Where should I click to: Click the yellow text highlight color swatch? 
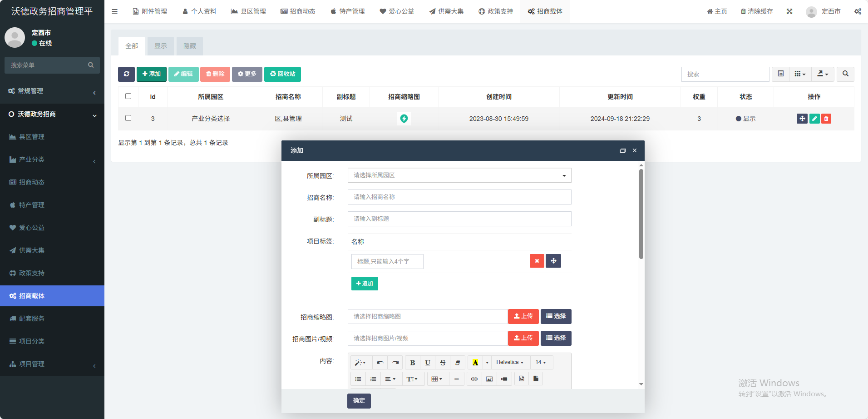(475, 363)
